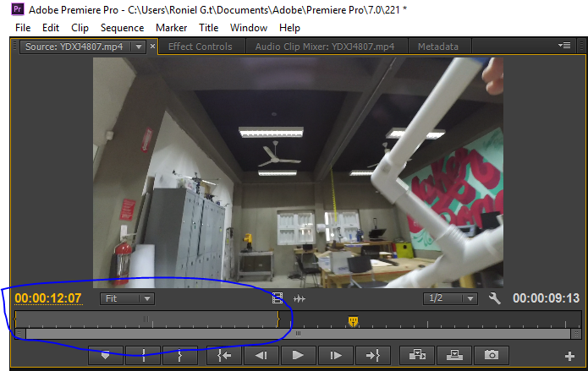Click the Go to In button
Viewport: 588px width, 371px height.
(x=224, y=355)
